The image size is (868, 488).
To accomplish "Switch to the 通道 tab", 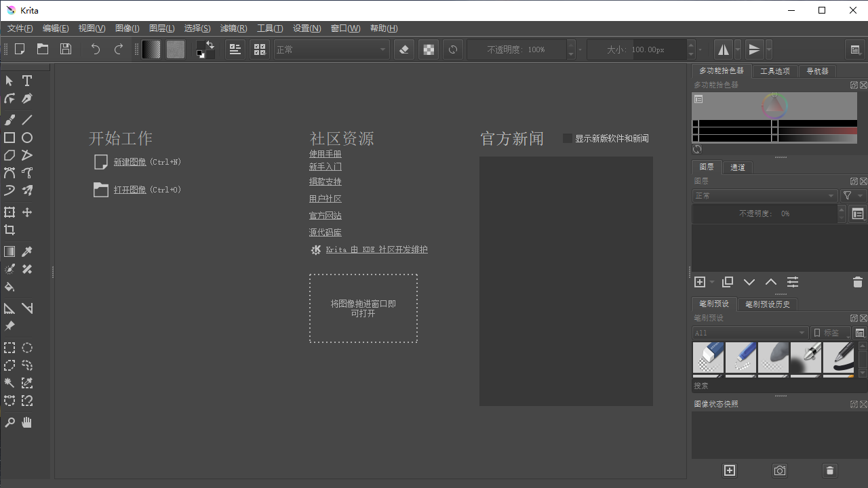I will click(737, 167).
